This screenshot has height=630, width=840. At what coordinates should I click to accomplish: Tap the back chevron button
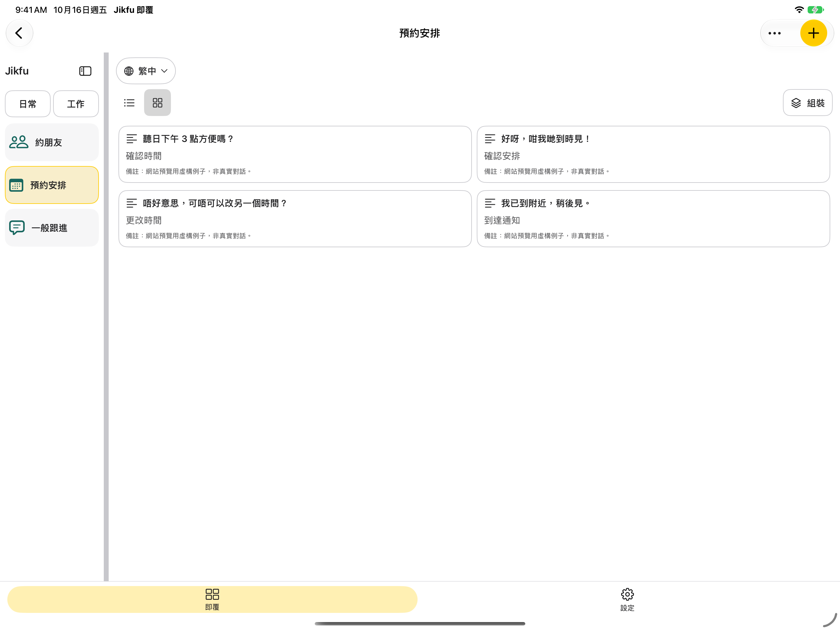tap(19, 33)
